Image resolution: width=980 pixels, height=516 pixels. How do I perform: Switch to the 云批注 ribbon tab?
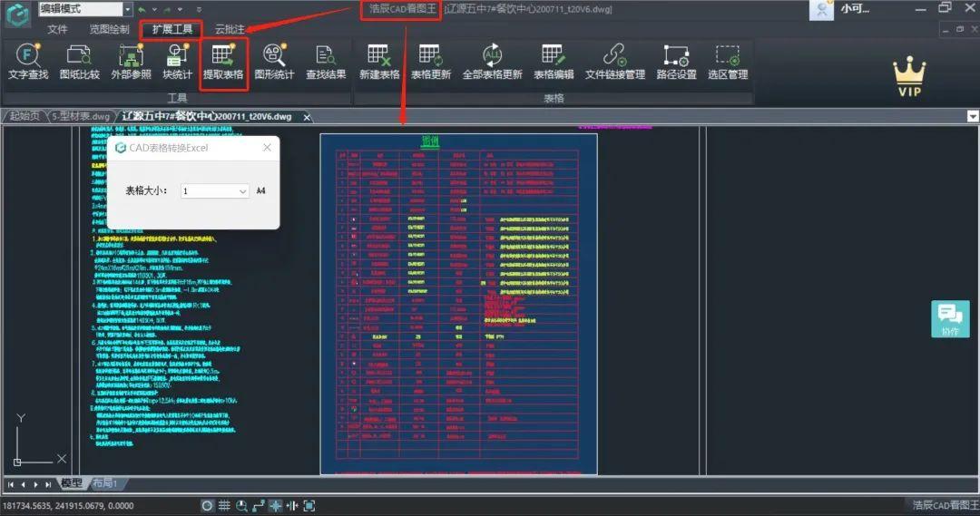tap(230, 29)
